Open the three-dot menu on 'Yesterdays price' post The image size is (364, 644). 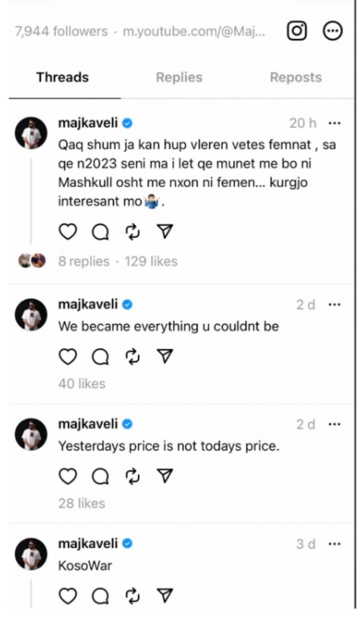tap(335, 424)
